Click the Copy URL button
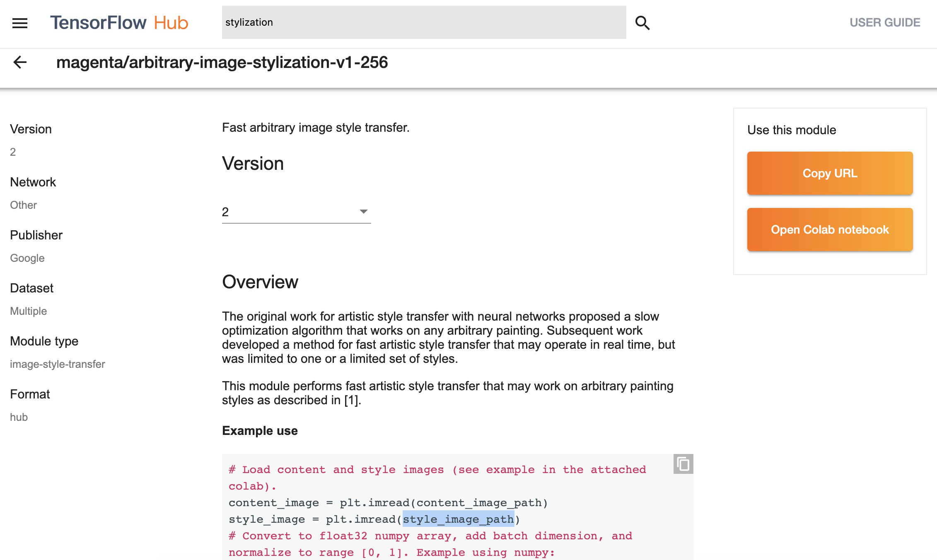The image size is (937, 560). pos(829,173)
